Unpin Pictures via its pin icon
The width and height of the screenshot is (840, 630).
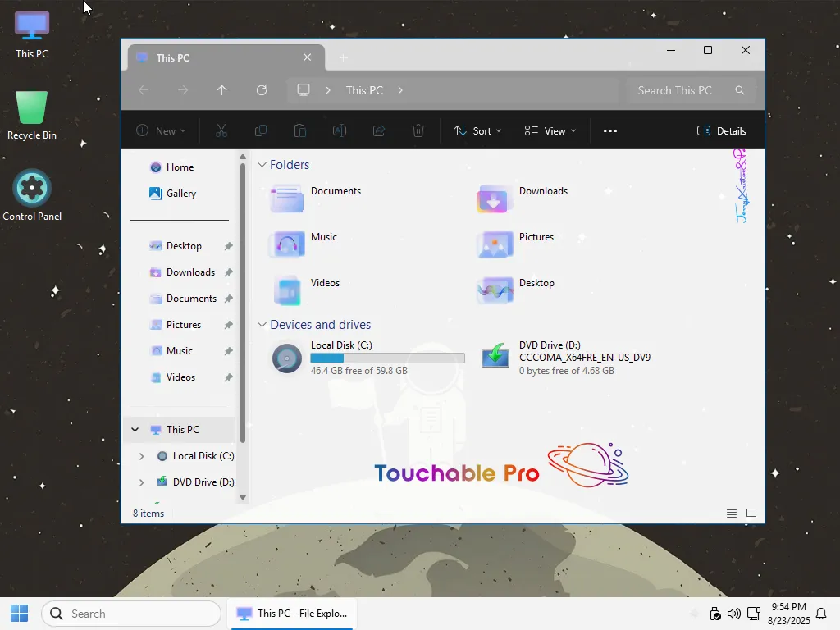[228, 325]
